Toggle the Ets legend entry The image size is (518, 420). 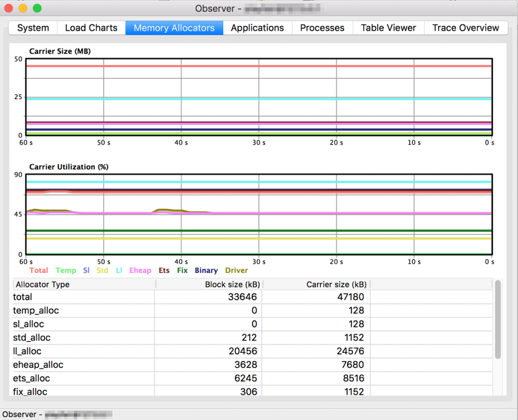point(164,270)
